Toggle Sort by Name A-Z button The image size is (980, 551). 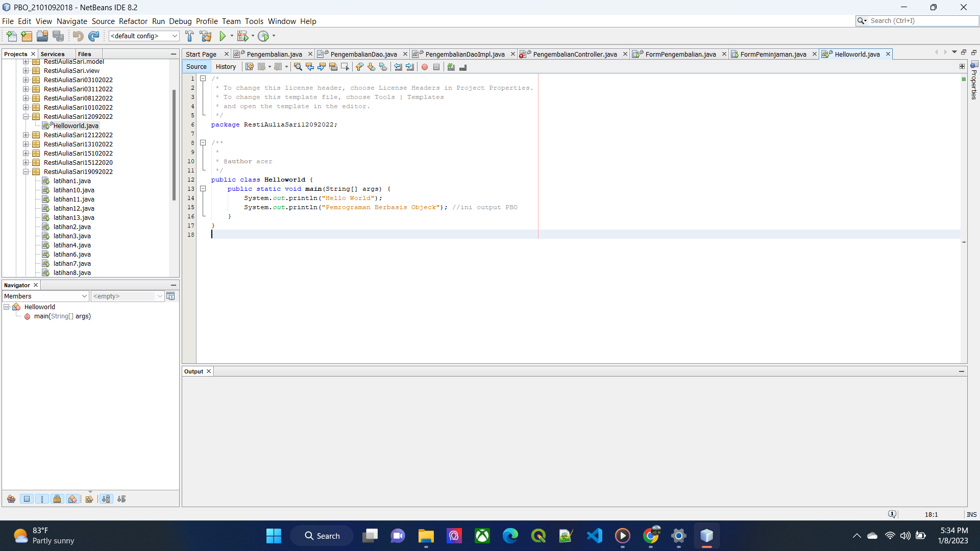[x=106, y=499]
